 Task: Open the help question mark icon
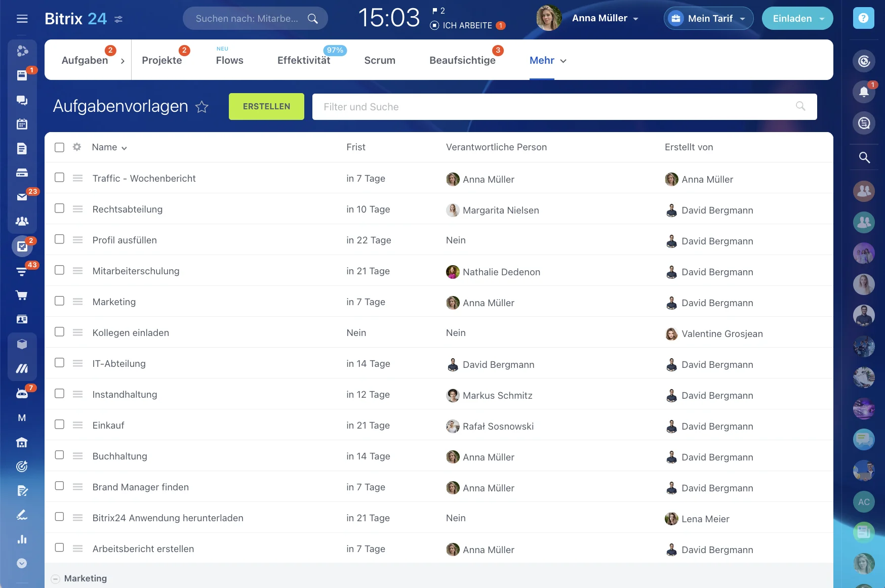click(x=863, y=18)
